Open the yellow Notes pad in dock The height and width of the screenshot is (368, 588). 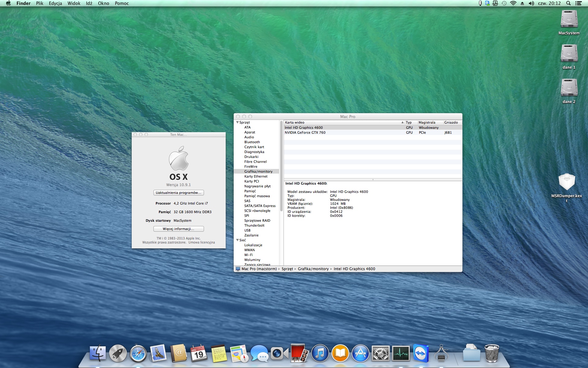[x=219, y=353]
